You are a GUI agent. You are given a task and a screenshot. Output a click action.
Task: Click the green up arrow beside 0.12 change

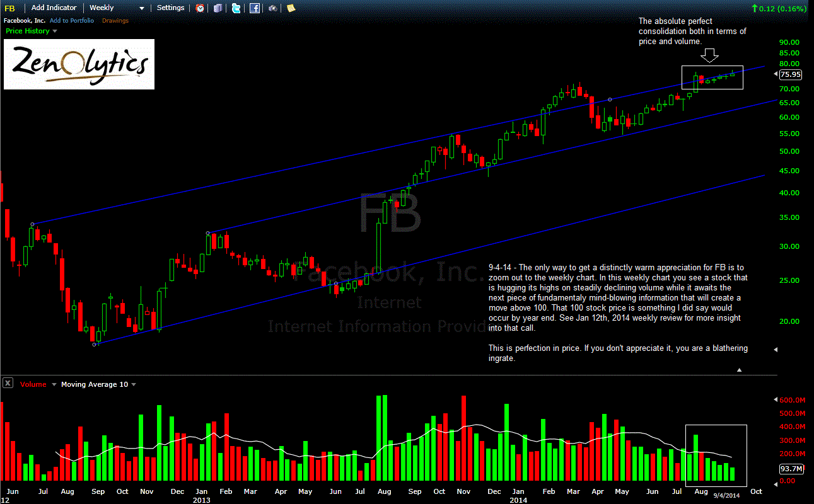pos(755,8)
